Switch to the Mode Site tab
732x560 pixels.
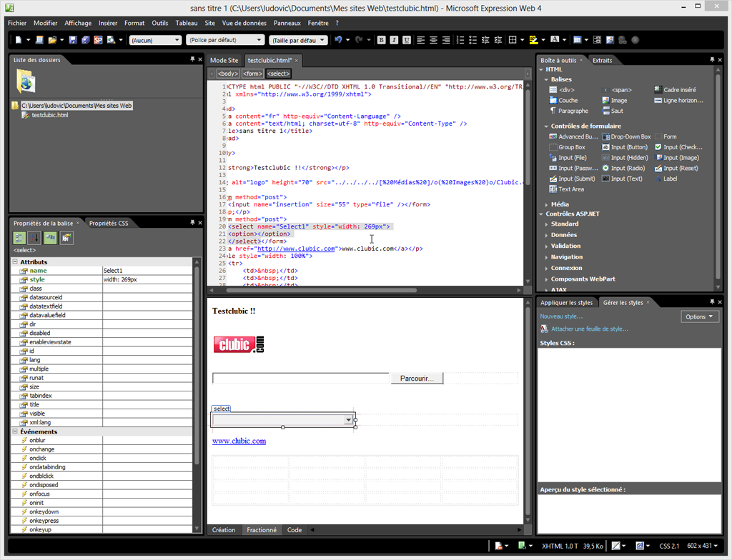[224, 60]
